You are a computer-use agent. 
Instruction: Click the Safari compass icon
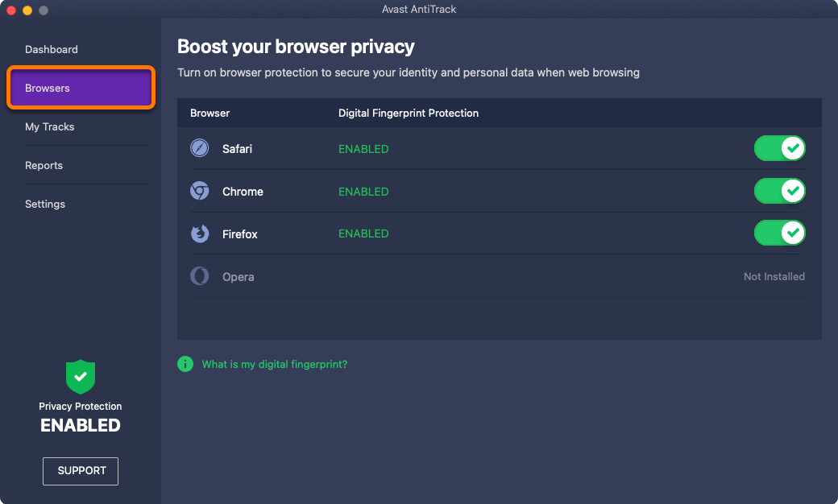pos(200,148)
